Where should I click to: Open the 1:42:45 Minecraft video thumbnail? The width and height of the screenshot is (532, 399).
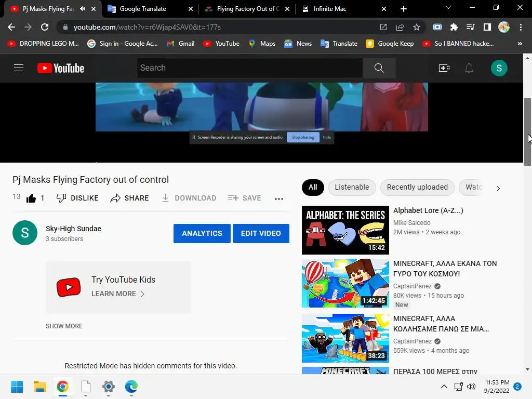(x=345, y=283)
